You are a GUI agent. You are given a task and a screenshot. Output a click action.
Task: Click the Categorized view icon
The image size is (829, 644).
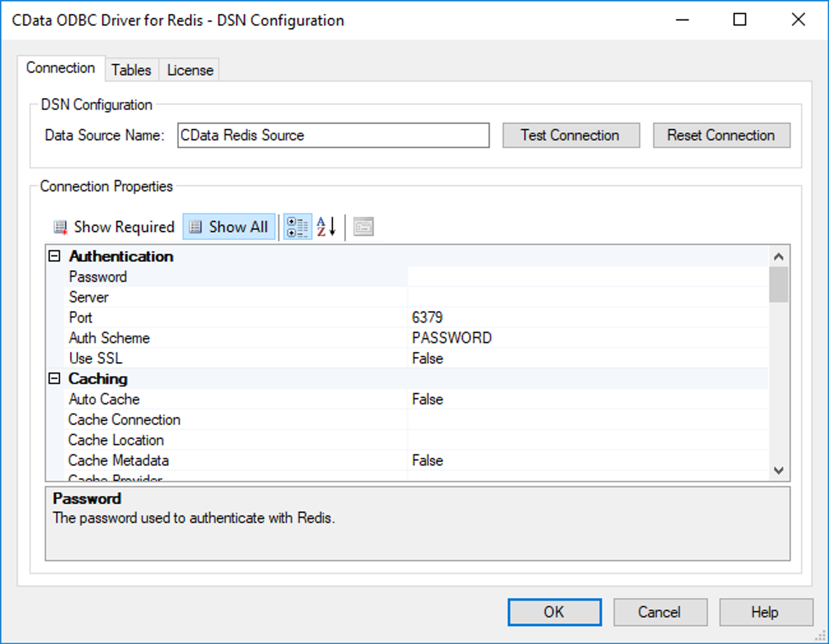297,226
